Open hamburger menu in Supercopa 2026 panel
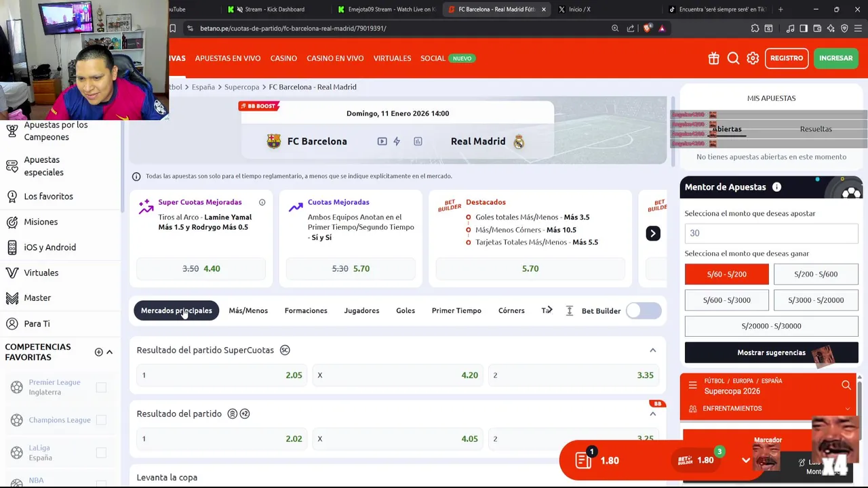 point(692,386)
